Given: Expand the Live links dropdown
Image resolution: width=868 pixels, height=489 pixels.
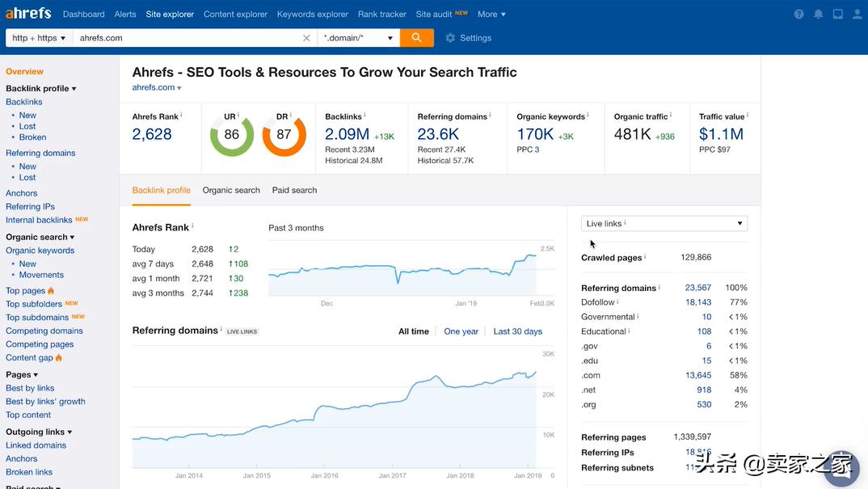Looking at the screenshot, I should pos(664,224).
